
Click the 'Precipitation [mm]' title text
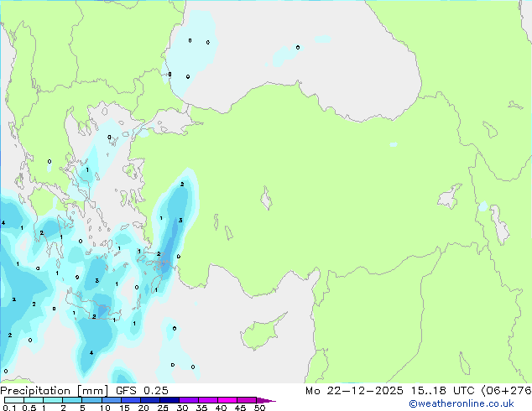(54, 391)
